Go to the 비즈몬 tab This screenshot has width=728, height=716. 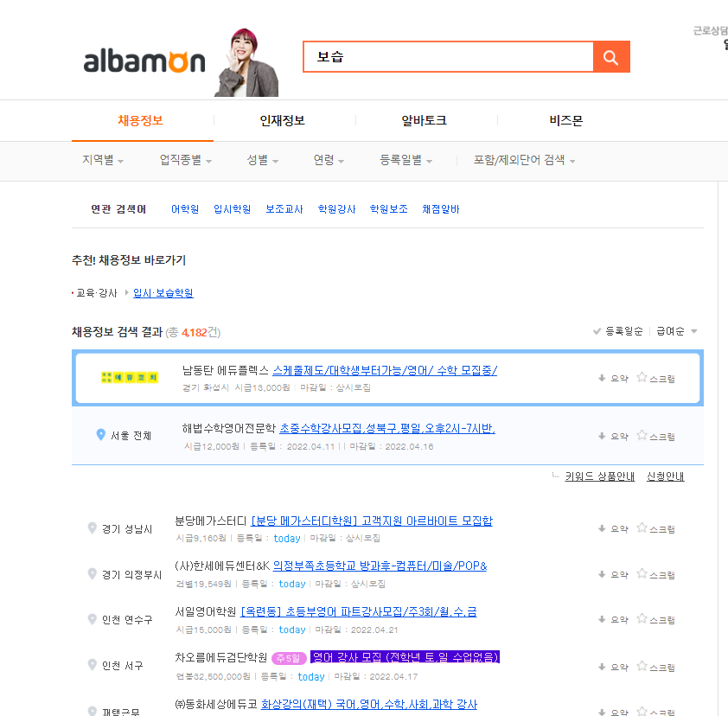click(x=566, y=121)
